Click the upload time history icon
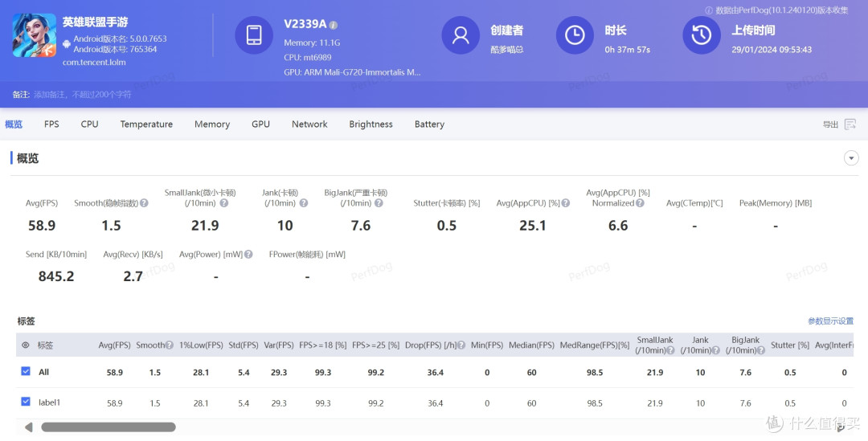The image size is (868, 441). point(702,35)
